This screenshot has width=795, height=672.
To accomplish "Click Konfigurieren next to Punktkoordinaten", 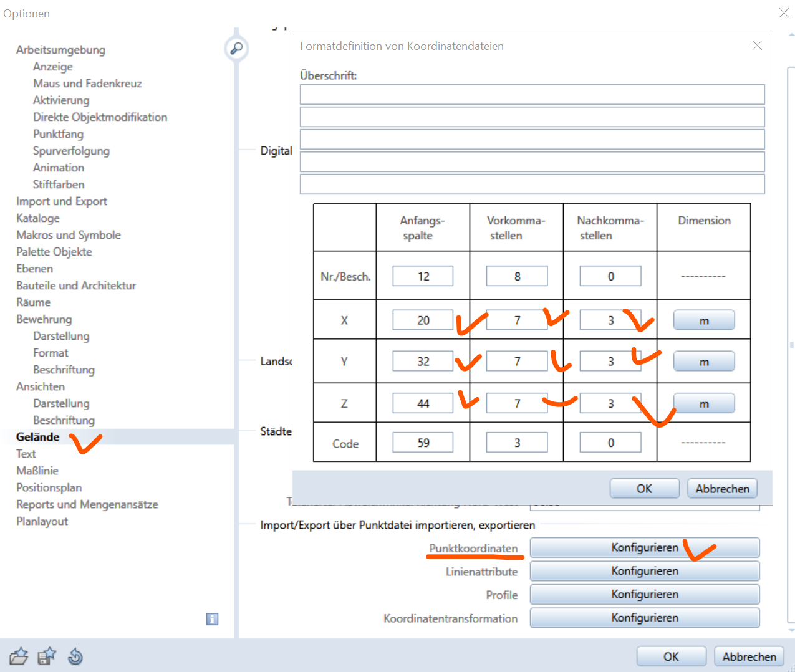I will click(644, 548).
